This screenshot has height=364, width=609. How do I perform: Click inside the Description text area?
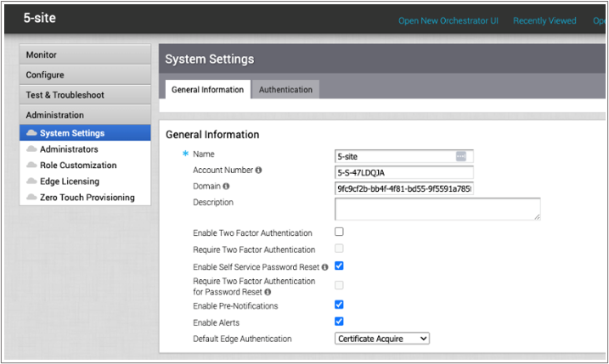coord(437,210)
